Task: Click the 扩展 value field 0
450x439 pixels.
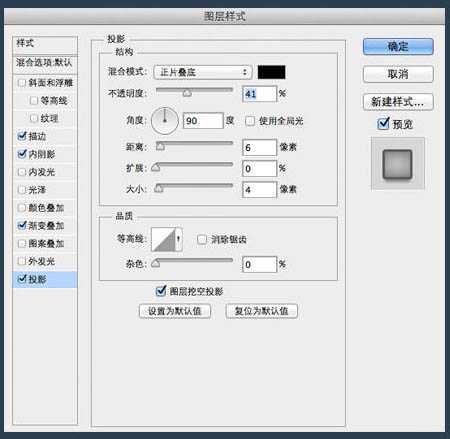Action: tap(259, 169)
